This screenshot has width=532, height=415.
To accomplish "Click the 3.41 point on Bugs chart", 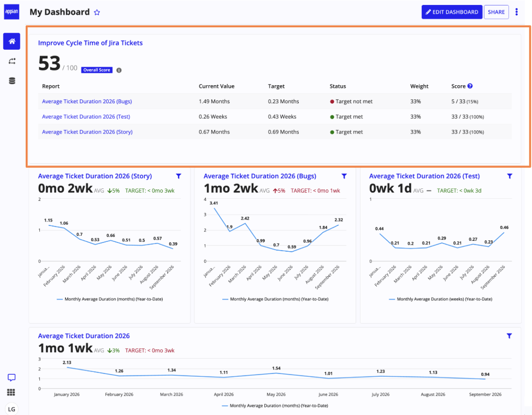I will (214, 208).
